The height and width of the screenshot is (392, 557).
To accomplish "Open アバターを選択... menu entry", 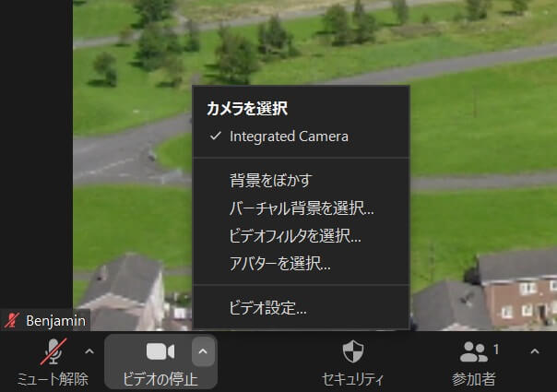I will (301, 264).
